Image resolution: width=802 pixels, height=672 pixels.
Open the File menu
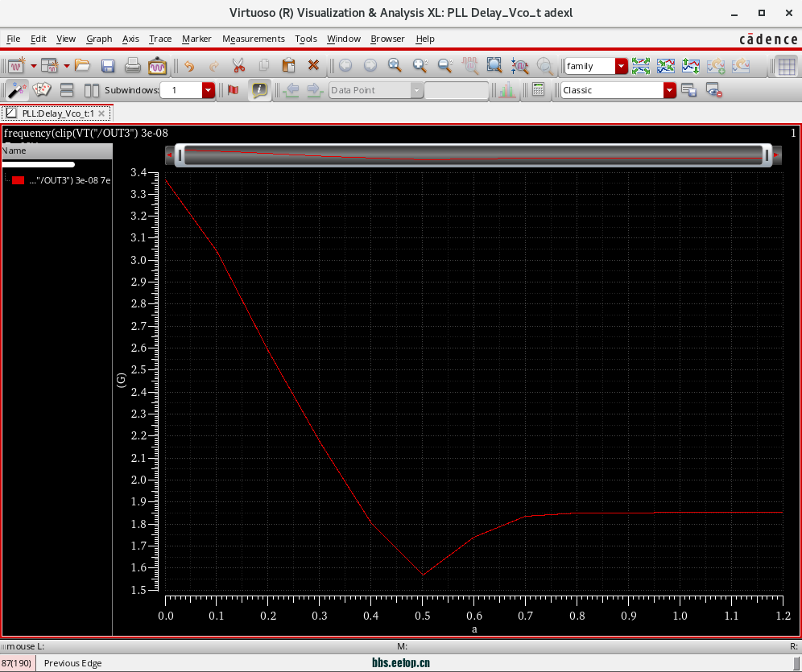click(x=14, y=39)
